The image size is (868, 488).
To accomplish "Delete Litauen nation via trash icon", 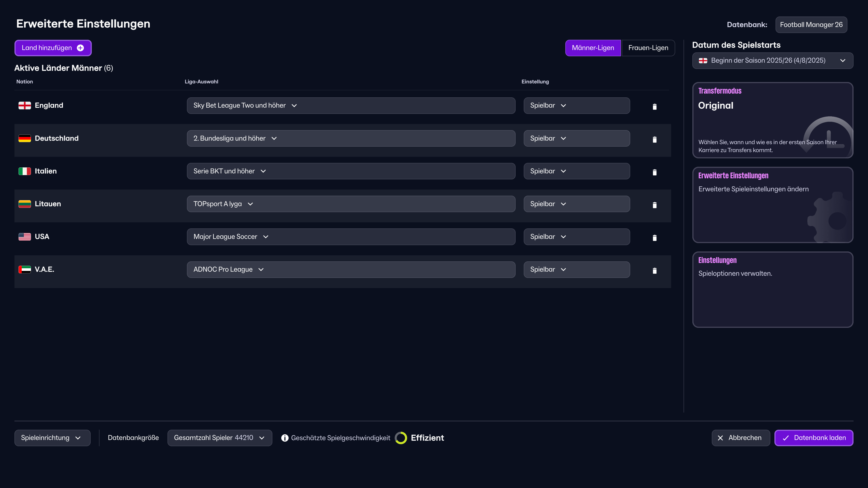I will tap(654, 205).
